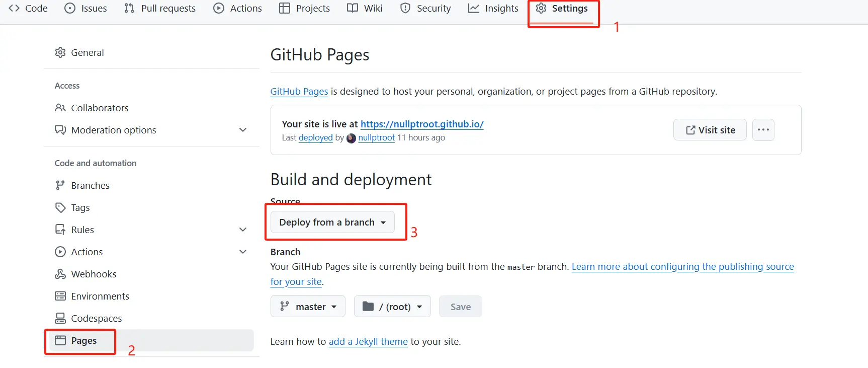This screenshot has height=368, width=868.
Task: Click the Wiki book icon
Action: point(353,8)
